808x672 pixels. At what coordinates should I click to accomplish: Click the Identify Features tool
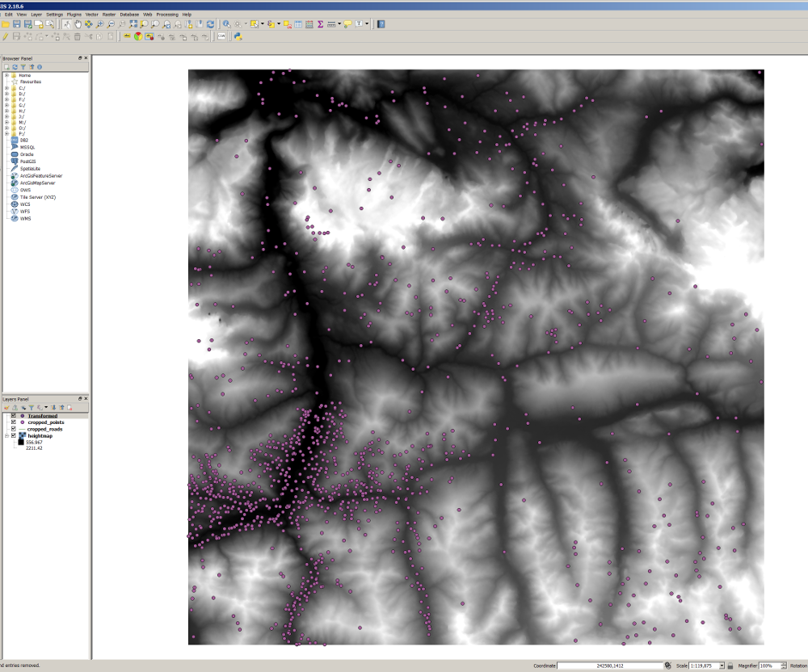click(x=227, y=24)
